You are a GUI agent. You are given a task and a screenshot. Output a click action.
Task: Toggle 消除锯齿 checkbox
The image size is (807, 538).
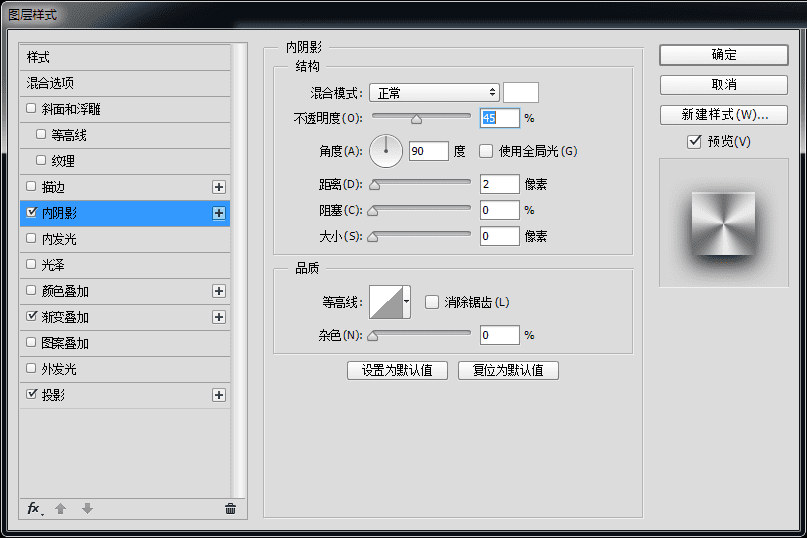point(432,302)
